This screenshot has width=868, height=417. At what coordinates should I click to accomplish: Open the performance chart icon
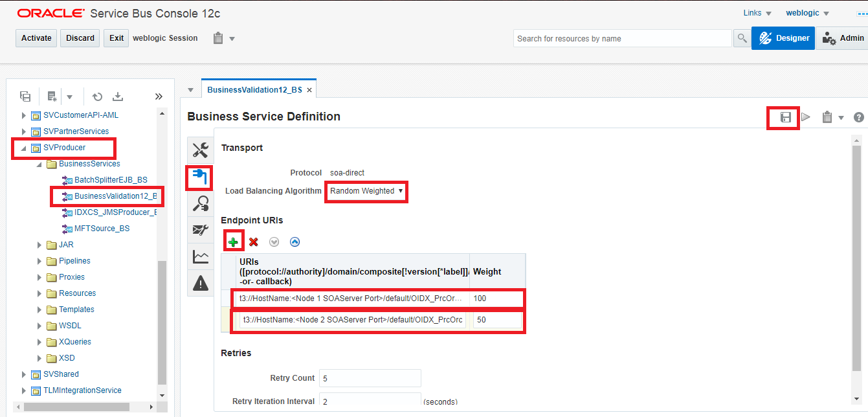pos(200,255)
